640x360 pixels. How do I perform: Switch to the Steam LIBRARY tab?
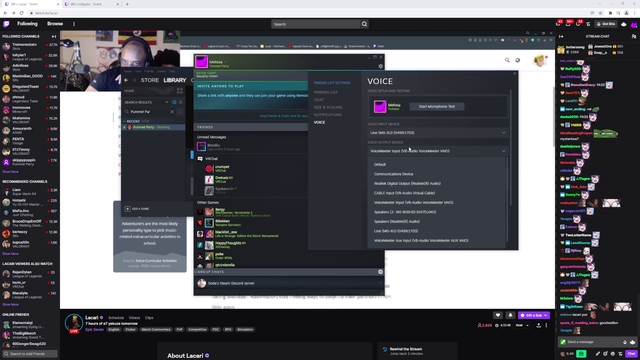[175, 80]
